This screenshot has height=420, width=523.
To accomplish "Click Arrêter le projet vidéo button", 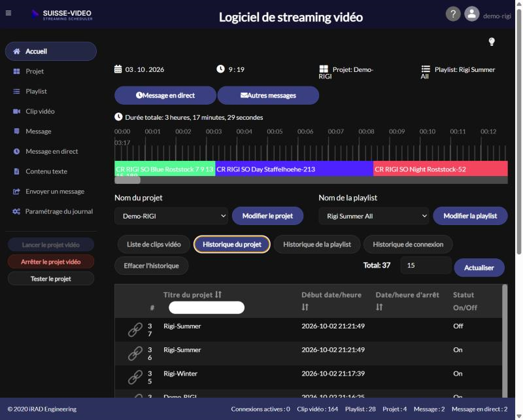I will [x=51, y=262].
